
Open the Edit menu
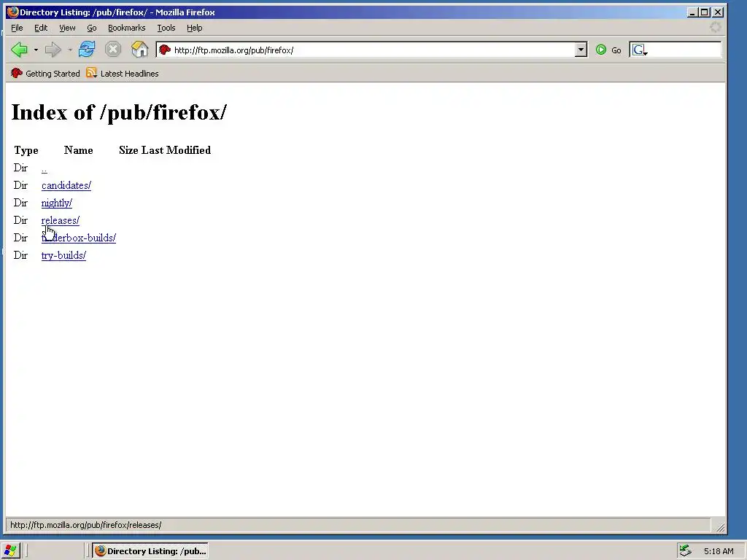41,28
